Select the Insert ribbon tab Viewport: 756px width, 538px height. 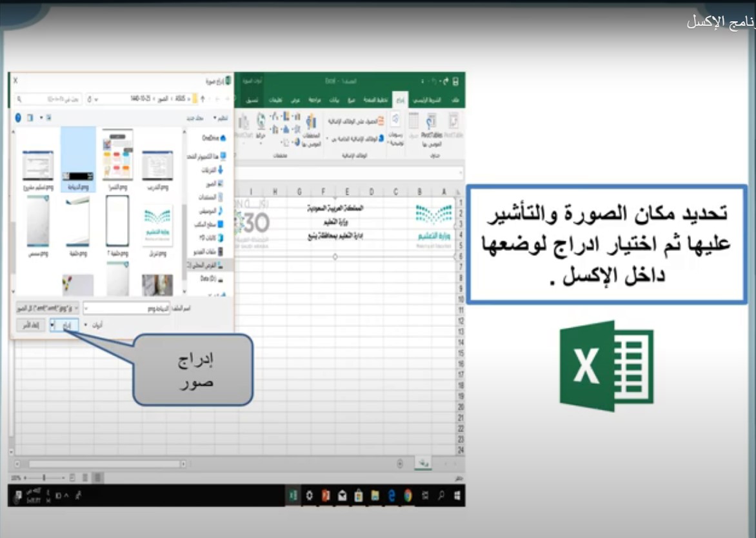[x=400, y=100]
